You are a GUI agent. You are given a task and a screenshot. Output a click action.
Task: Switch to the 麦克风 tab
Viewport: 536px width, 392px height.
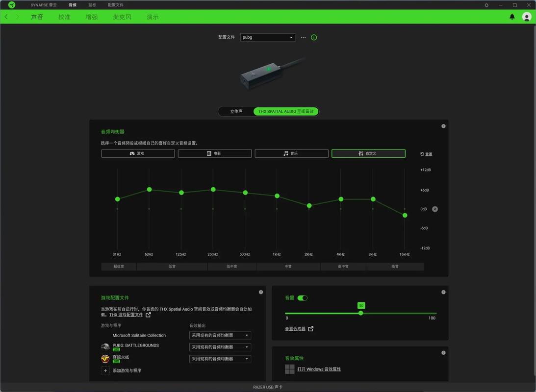pyautogui.click(x=122, y=17)
